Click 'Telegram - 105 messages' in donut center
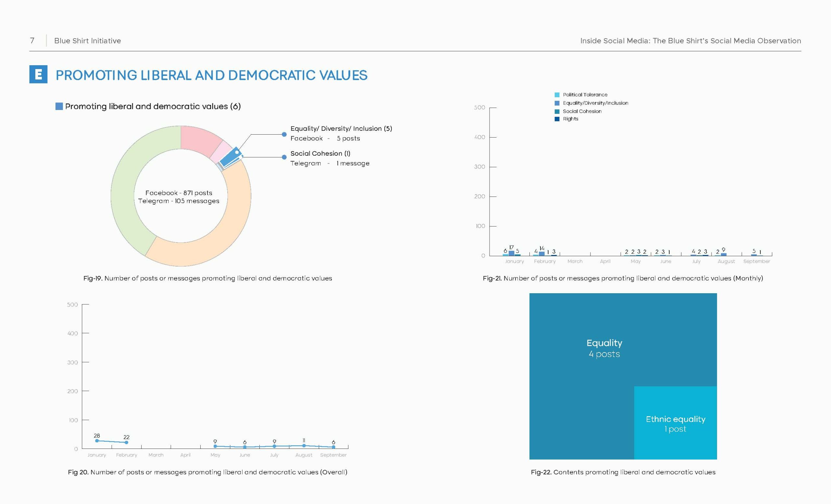 coord(179,201)
